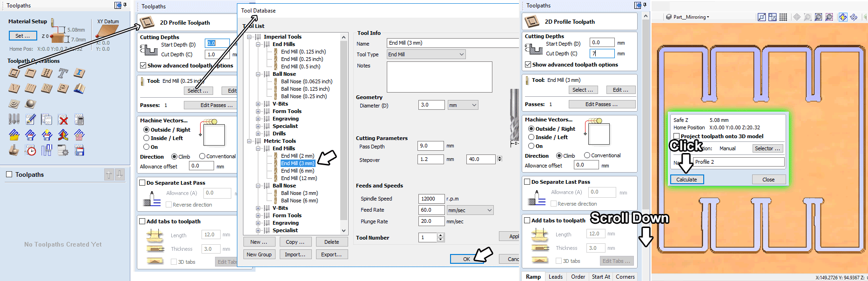Click the Calculate button
The width and height of the screenshot is (868, 281).
coord(687,180)
